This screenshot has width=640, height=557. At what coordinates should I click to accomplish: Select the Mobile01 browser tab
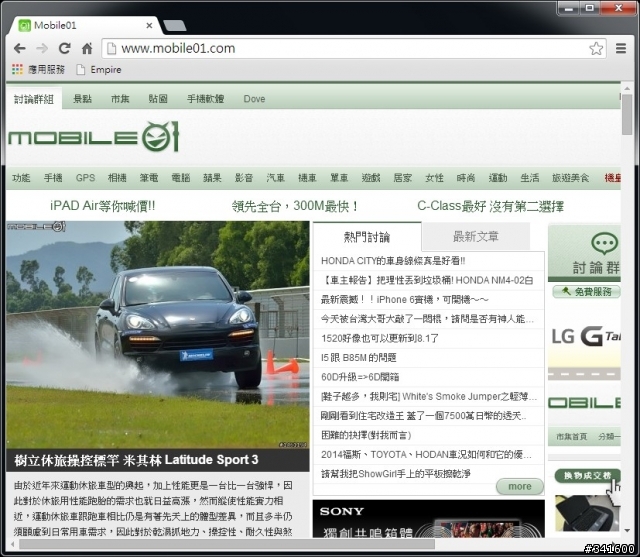coord(84,25)
